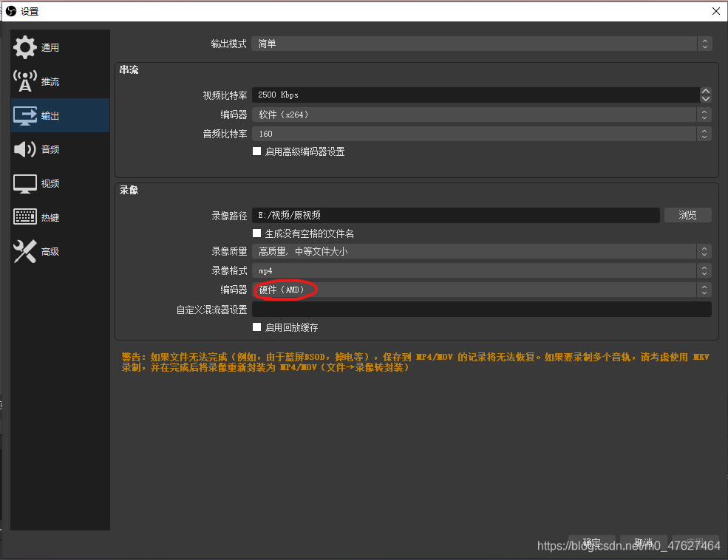Viewport: 728px width, 560px height.
Task: Click the OBS logo in title bar
Action: (x=11, y=11)
